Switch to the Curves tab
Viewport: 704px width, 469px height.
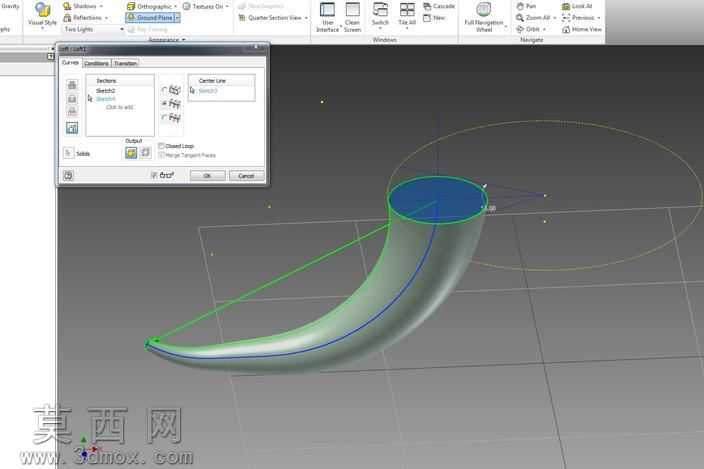(x=70, y=62)
